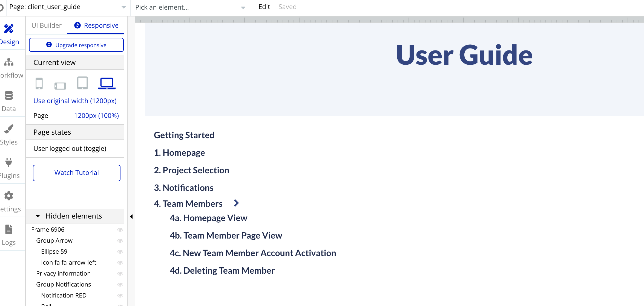
Task: Open the Settings gear icon
Action: 9,196
